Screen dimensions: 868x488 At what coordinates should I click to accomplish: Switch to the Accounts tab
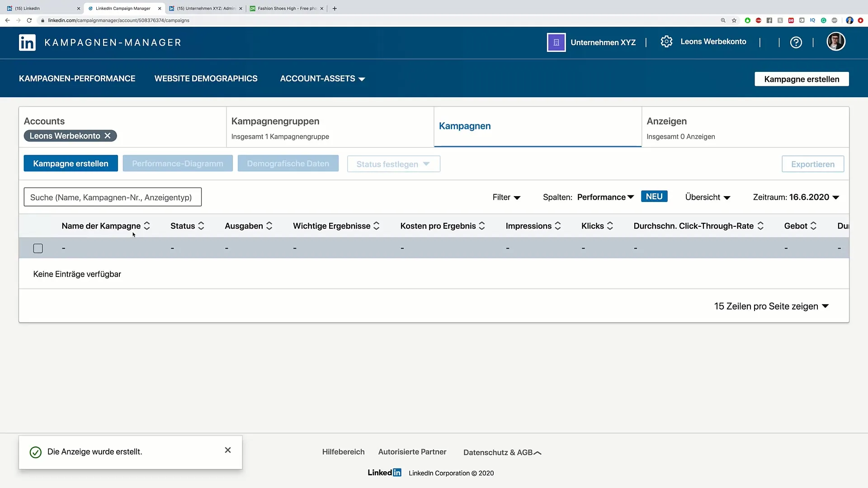click(x=123, y=127)
